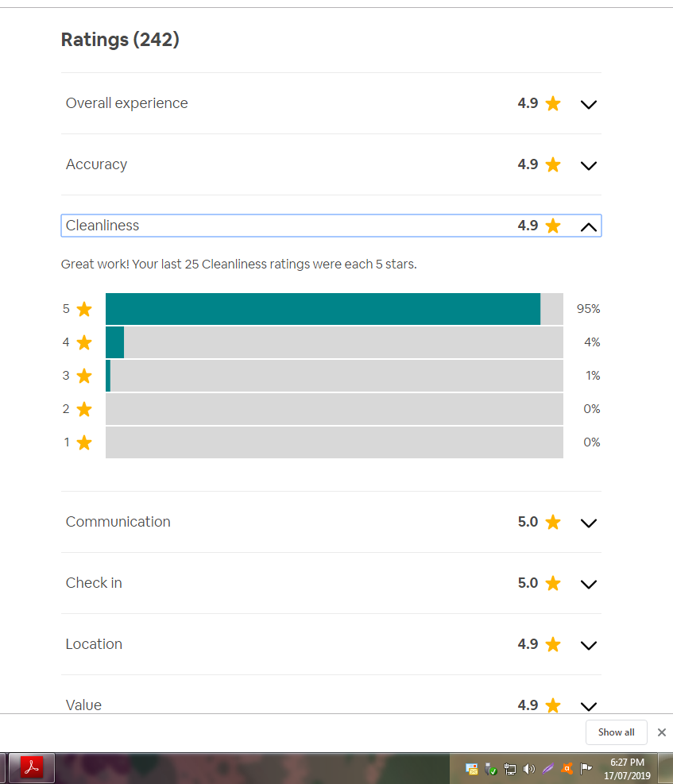This screenshot has height=784, width=673.
Task: Click the orange Avast tray icon
Action: 567,769
